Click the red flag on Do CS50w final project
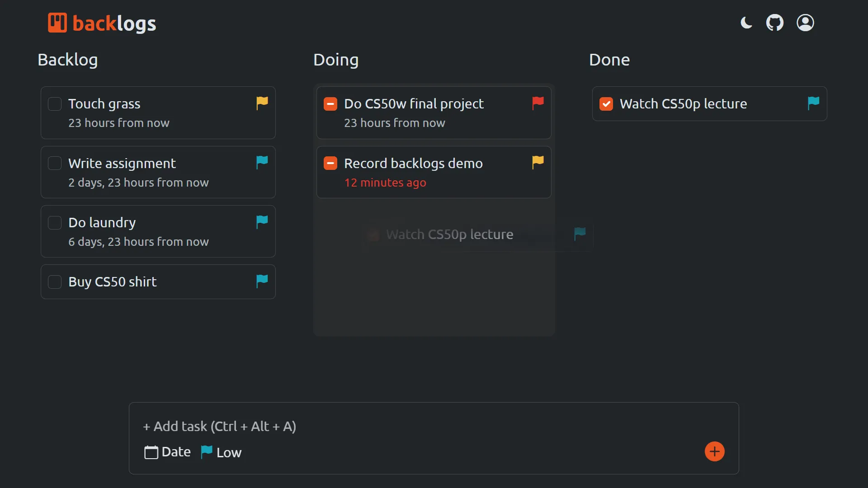868x488 pixels. (x=538, y=103)
